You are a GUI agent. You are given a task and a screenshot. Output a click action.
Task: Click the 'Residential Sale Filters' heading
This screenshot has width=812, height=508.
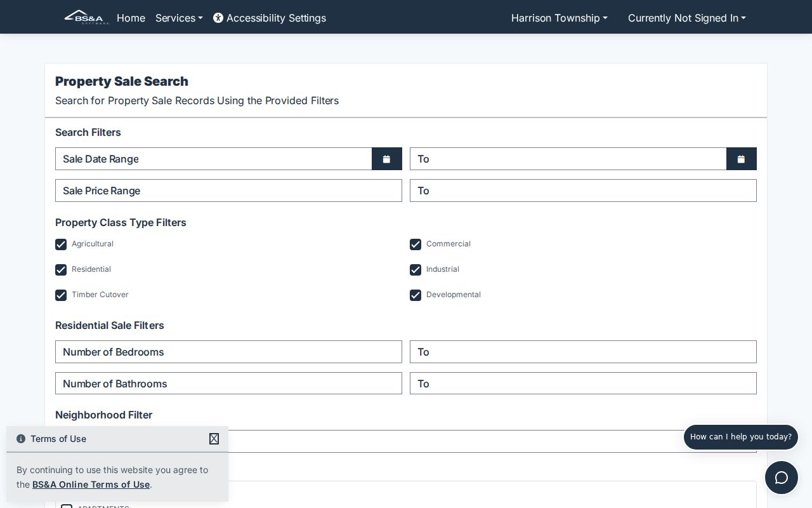coord(110,325)
